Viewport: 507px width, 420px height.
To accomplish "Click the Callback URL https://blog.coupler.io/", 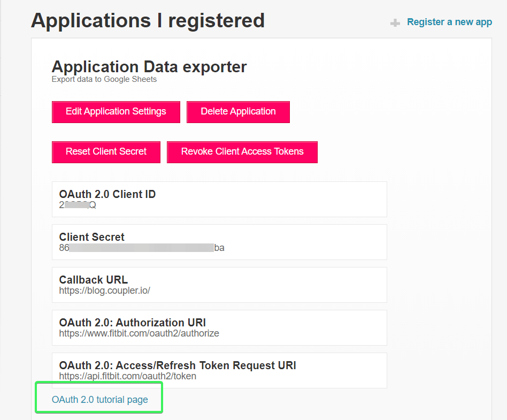I will point(104,291).
